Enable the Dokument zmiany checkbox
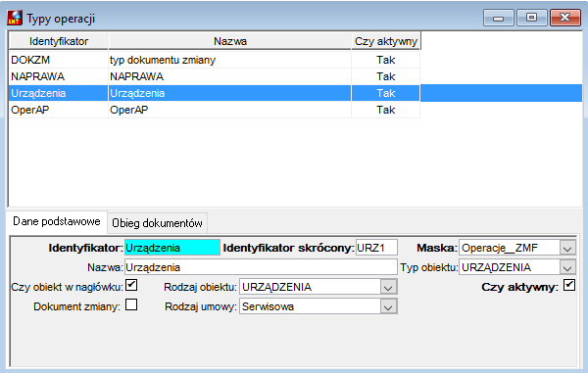 pyautogui.click(x=131, y=304)
